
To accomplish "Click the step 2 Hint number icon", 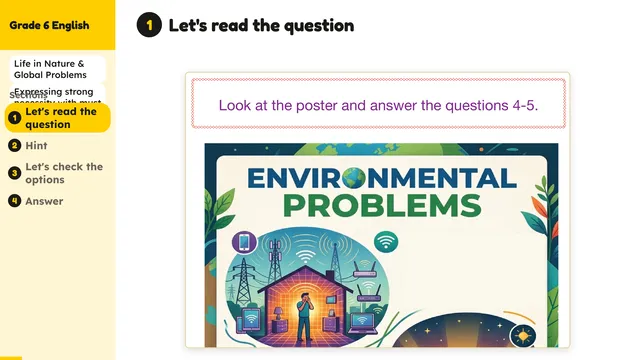I will (x=15, y=145).
